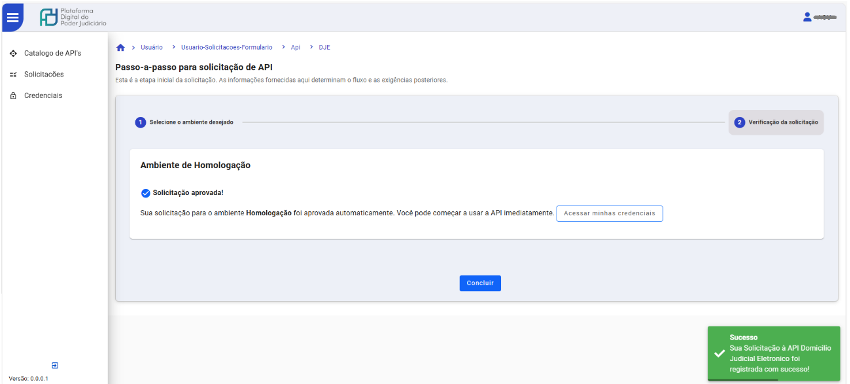Click the Concluir button

pyautogui.click(x=480, y=283)
